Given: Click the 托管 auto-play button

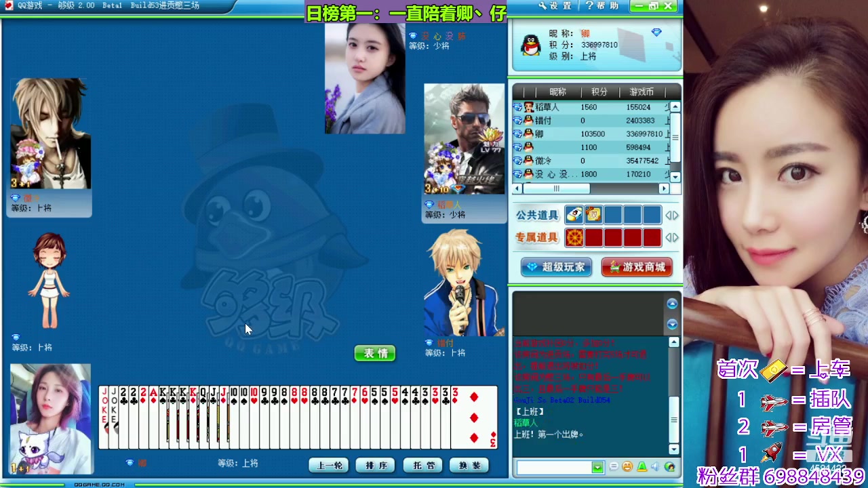Looking at the screenshot, I should tap(423, 466).
